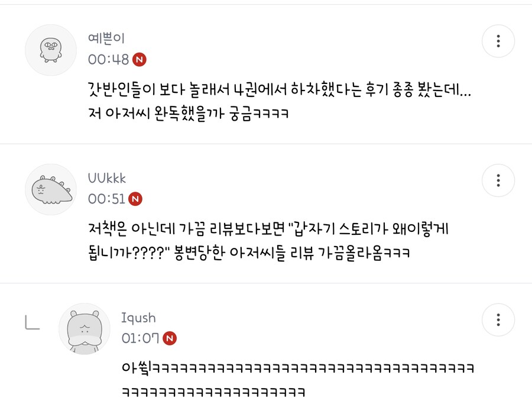Click the 01:07 timestamp

point(140,339)
